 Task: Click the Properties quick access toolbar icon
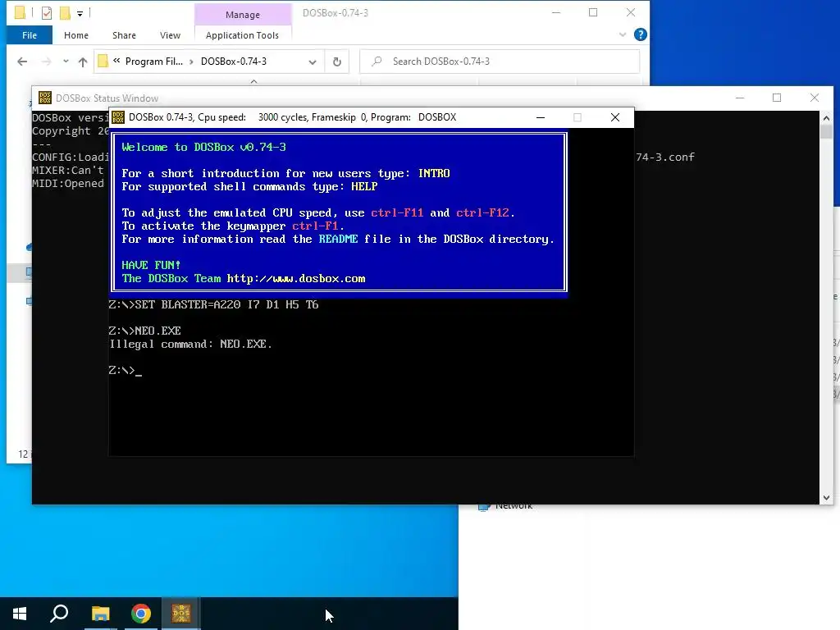(x=47, y=12)
